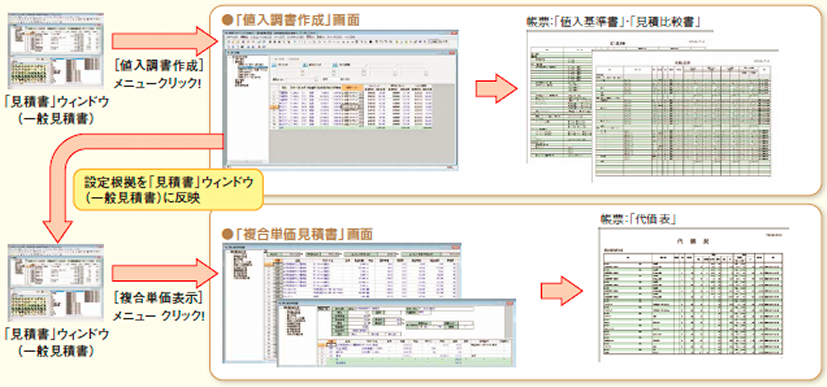Click the small arrow pointing to 代価表 report

[561, 291]
